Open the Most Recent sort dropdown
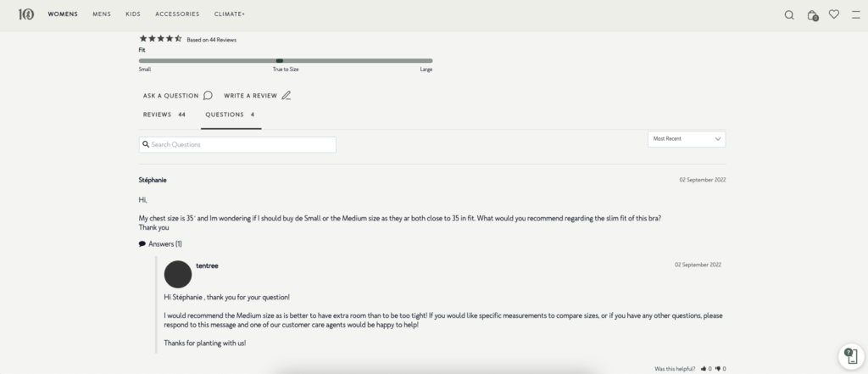The width and height of the screenshot is (868, 374). [x=687, y=138]
